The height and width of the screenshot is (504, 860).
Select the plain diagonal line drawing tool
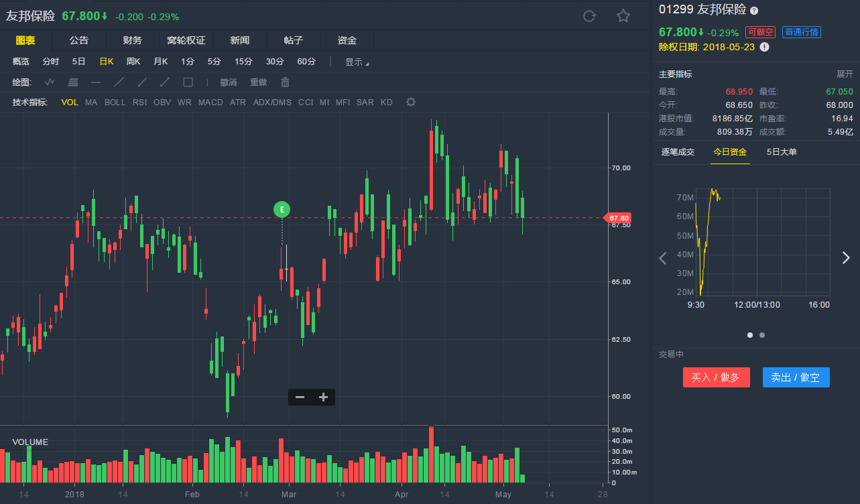coord(119,82)
